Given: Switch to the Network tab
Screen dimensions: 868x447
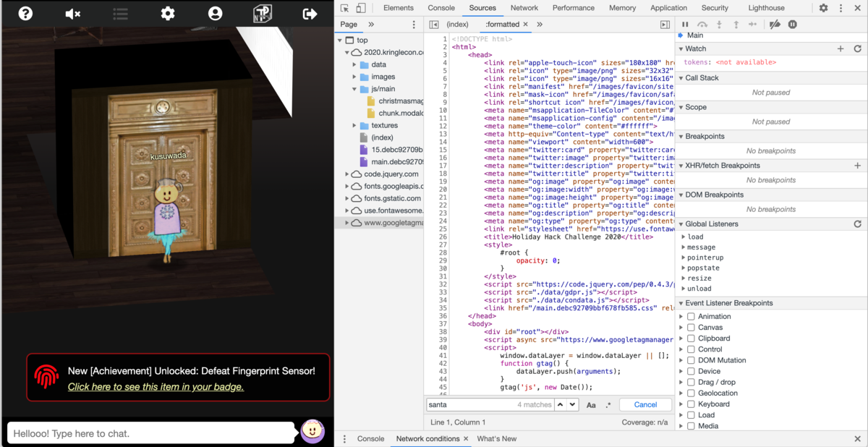Looking at the screenshot, I should pyautogui.click(x=524, y=8).
